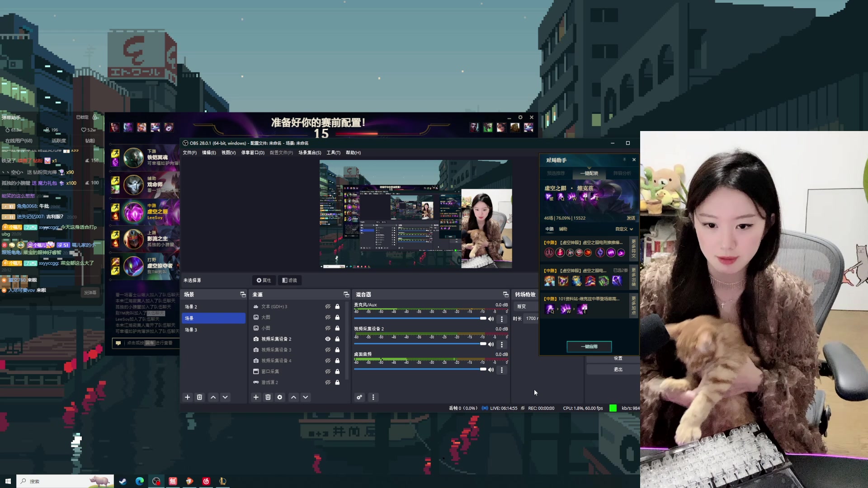Pop out the 来源 dock with its float icon
868x488 pixels.
[x=346, y=294]
